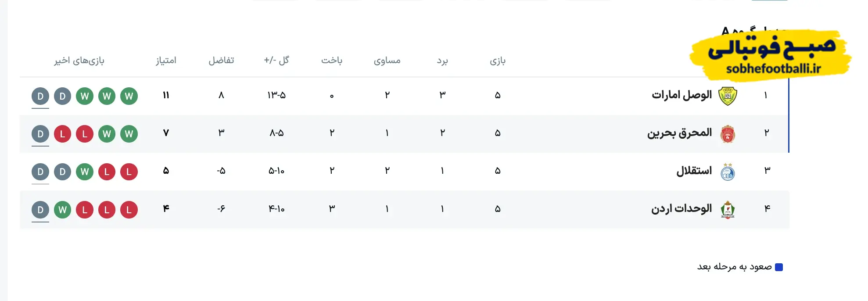Sort table by the امتیاز column header
The height and width of the screenshot is (301, 868).
tap(166, 61)
